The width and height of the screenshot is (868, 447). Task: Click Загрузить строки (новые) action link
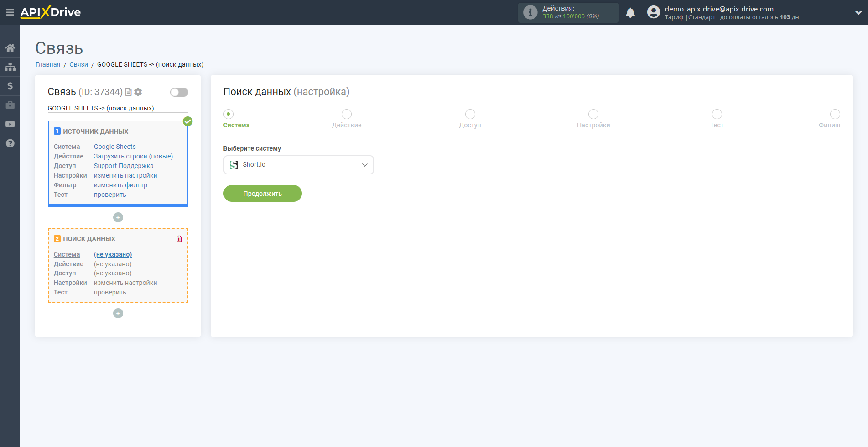133,156
